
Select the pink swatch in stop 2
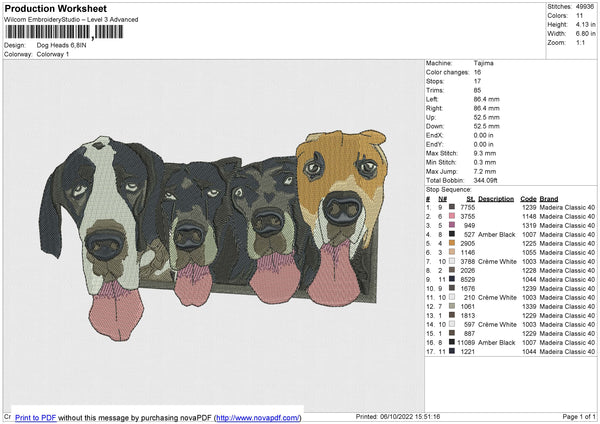453,215
